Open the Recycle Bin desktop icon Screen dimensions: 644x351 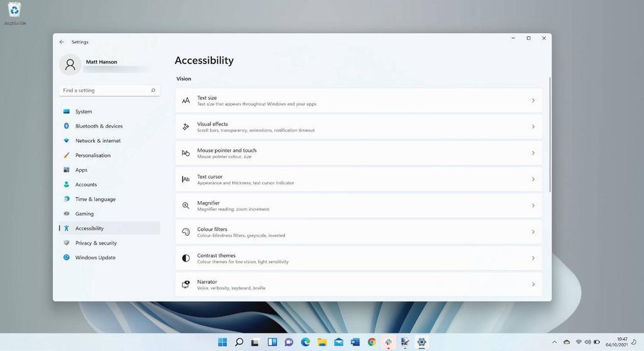pos(14,13)
